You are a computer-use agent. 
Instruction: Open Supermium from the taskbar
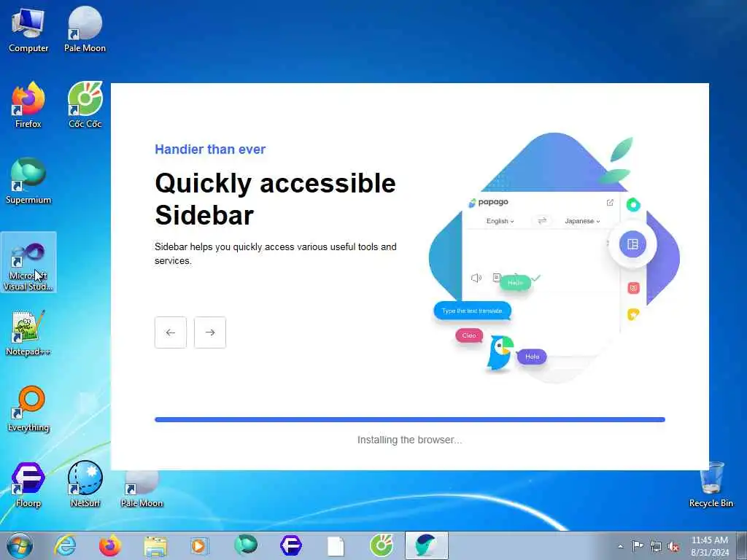tap(246, 545)
